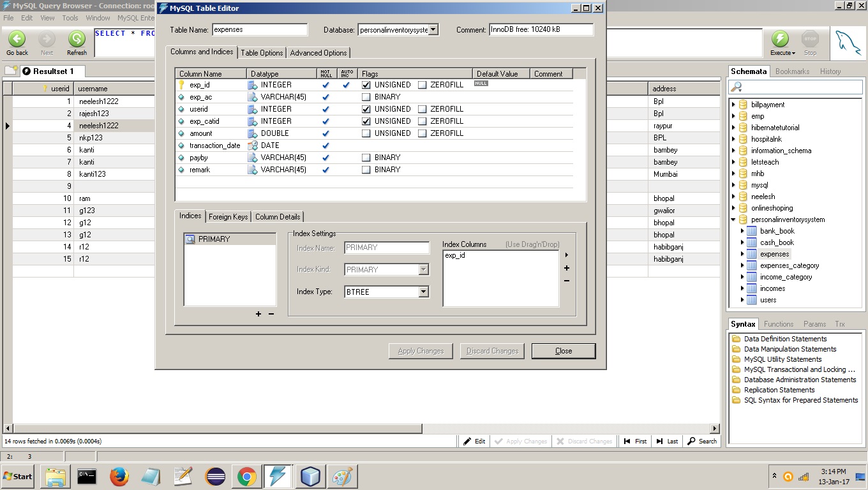
Task: Collapse the personalinventorysystem schema node
Action: (x=733, y=219)
